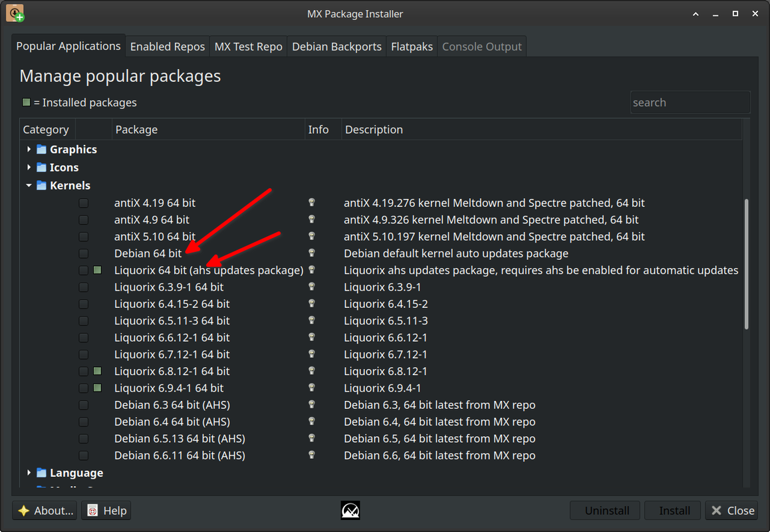Click the About... button

pos(45,510)
